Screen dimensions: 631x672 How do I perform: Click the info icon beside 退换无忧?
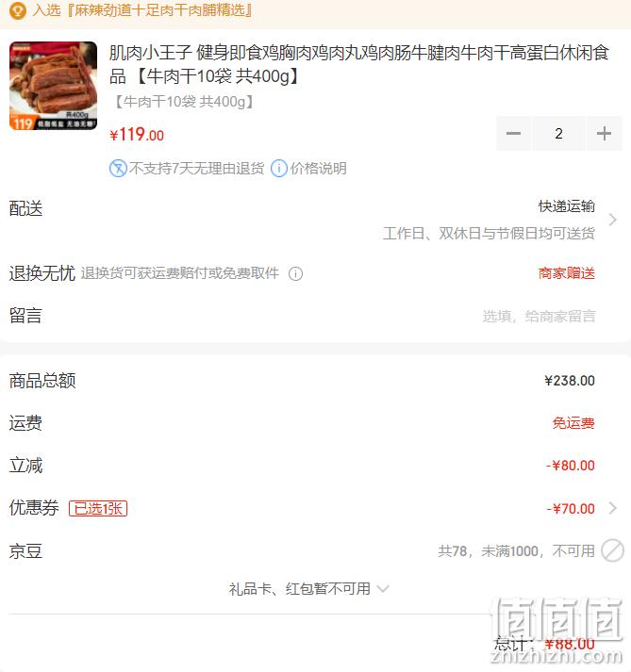(x=295, y=273)
